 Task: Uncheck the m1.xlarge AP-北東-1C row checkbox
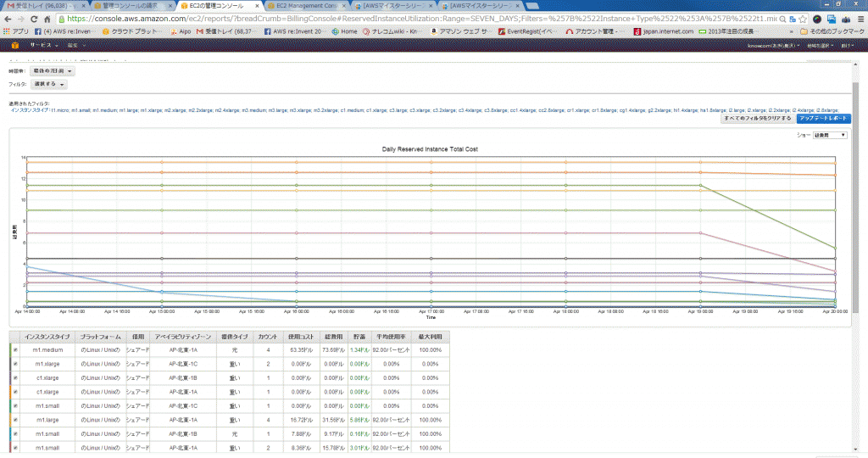coord(15,364)
